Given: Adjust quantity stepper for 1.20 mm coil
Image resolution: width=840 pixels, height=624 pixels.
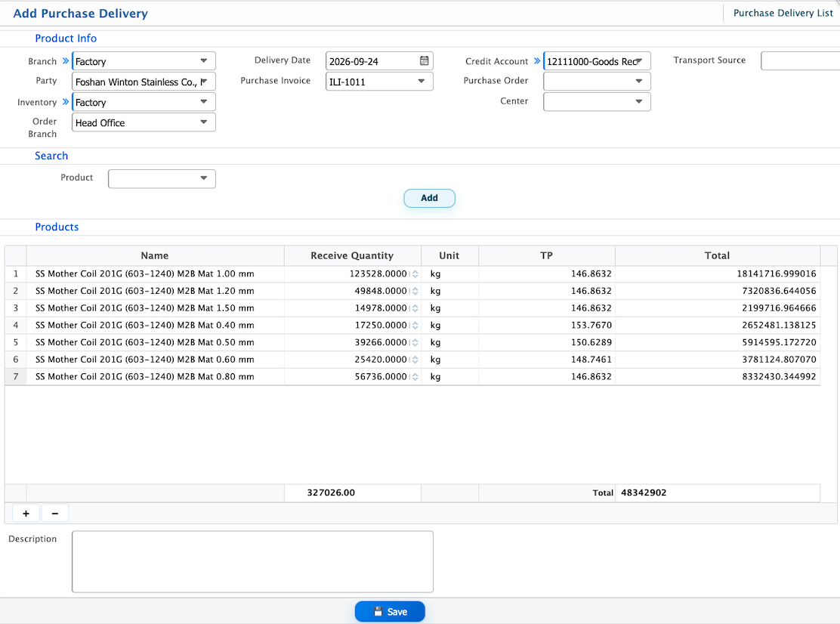Looking at the screenshot, I should [x=415, y=291].
